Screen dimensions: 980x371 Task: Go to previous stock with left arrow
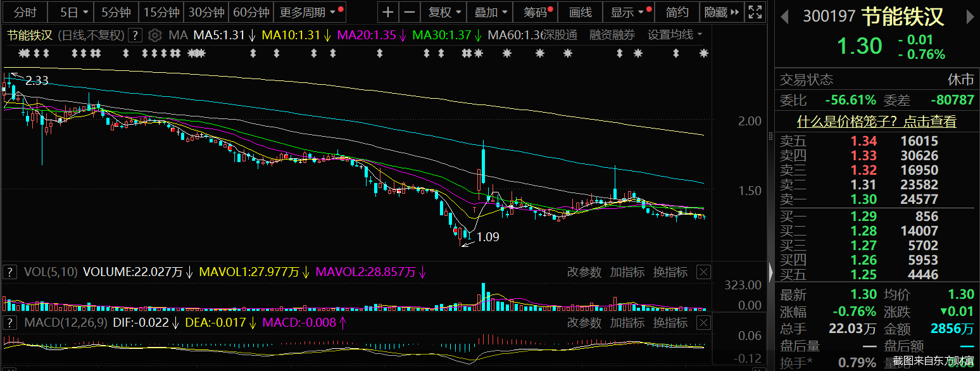tap(784, 16)
